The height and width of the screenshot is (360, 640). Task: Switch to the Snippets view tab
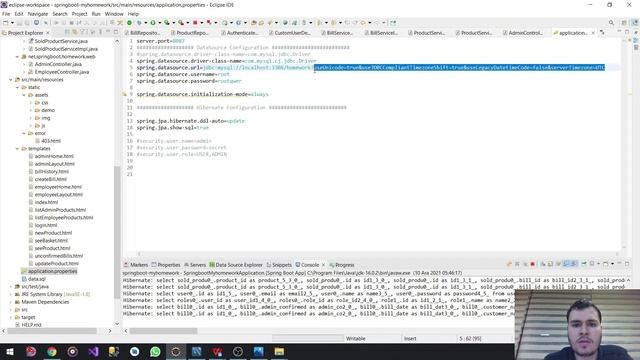(279, 265)
